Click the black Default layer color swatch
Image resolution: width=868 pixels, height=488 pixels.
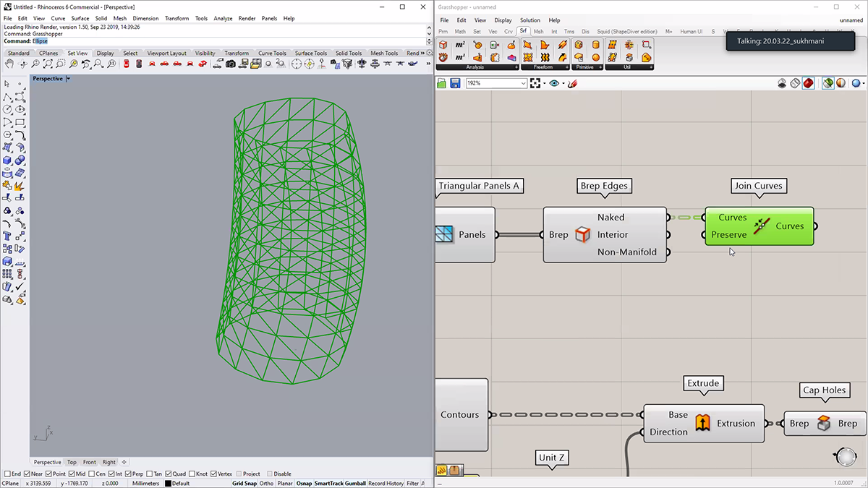(169, 484)
